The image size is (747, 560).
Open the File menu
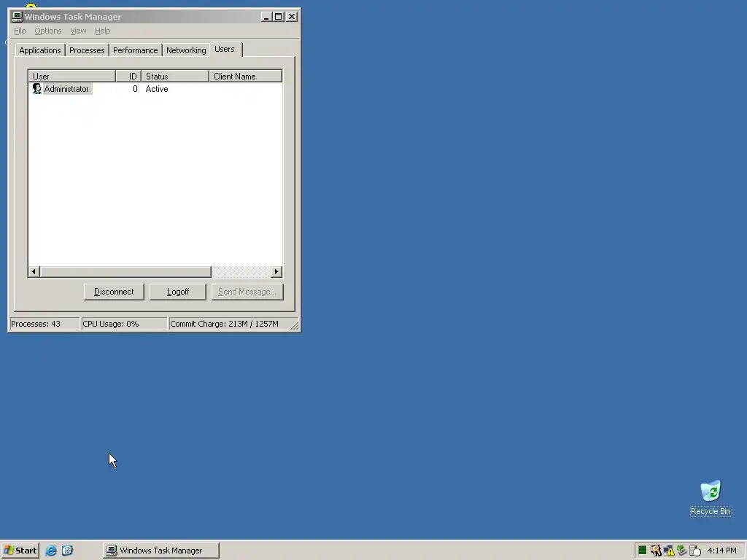pos(20,31)
